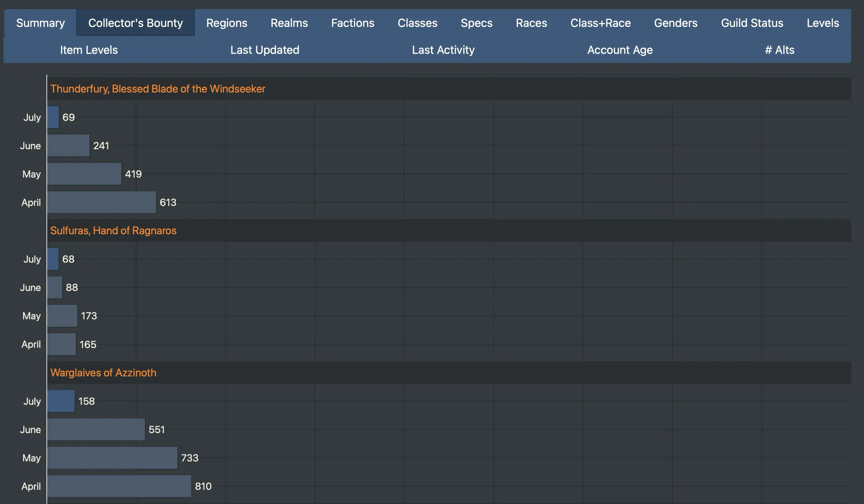This screenshot has width=864, height=504.
Task: Select Warglaives April bar labeled 810
Action: (119, 486)
